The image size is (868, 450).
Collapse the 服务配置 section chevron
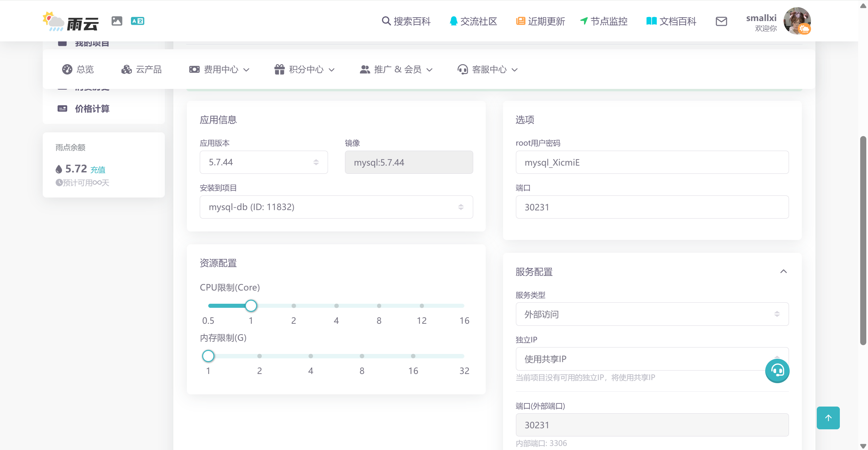pyautogui.click(x=783, y=271)
